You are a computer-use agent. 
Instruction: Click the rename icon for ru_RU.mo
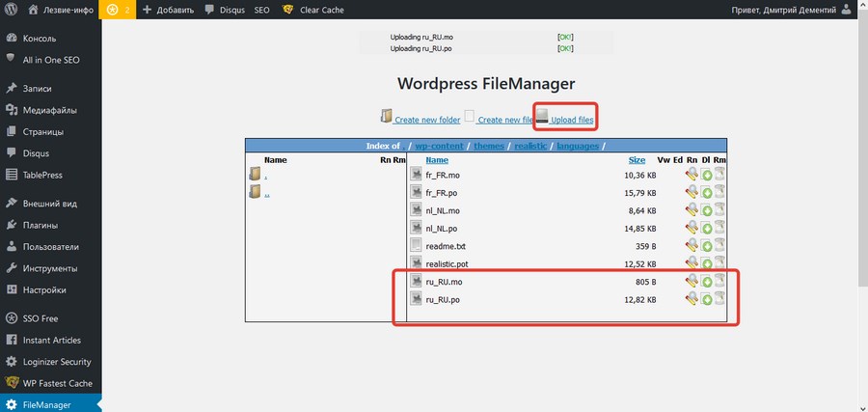tap(692, 282)
